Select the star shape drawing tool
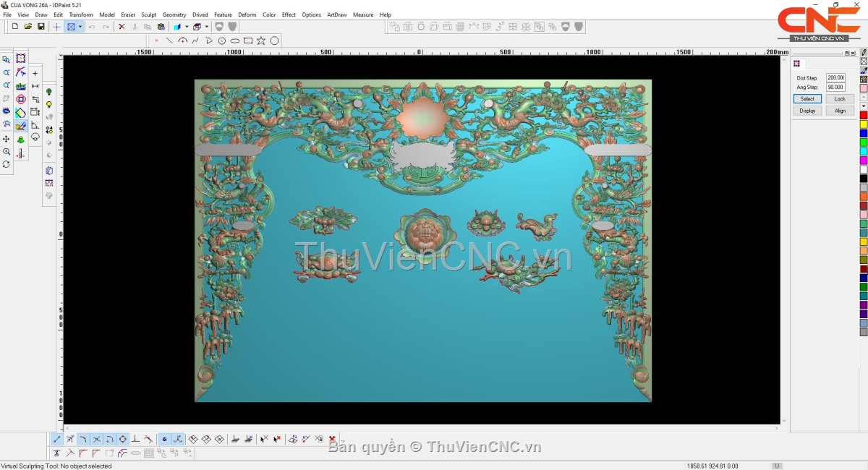This screenshot has width=868, height=470. click(261, 40)
